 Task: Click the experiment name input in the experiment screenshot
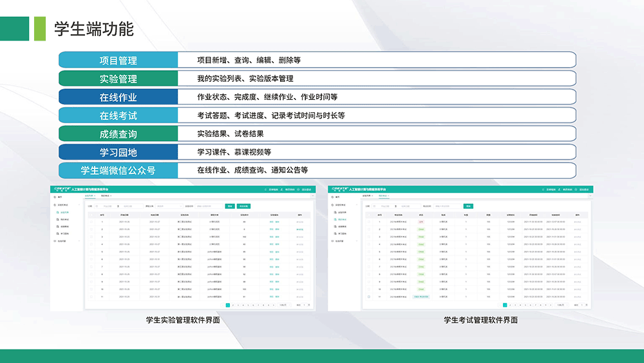tap(209, 206)
